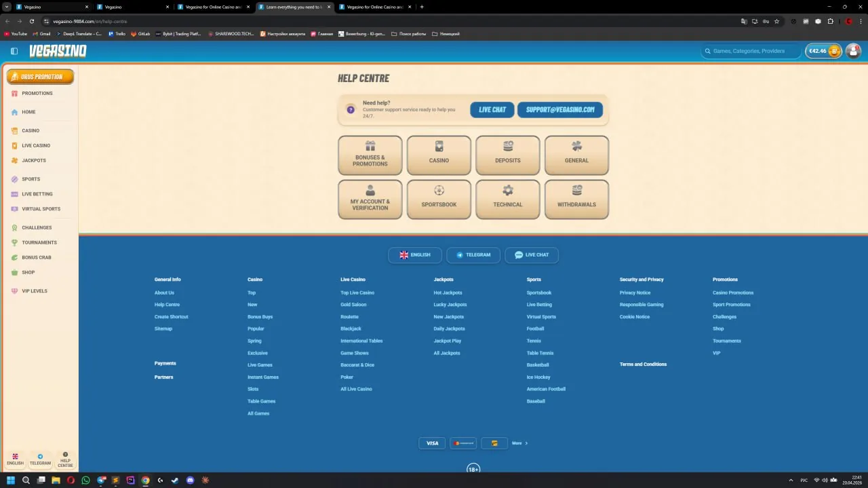Screen dimensions: 868x488
Task: Open the English language selector in the footer
Action: click(x=415, y=255)
